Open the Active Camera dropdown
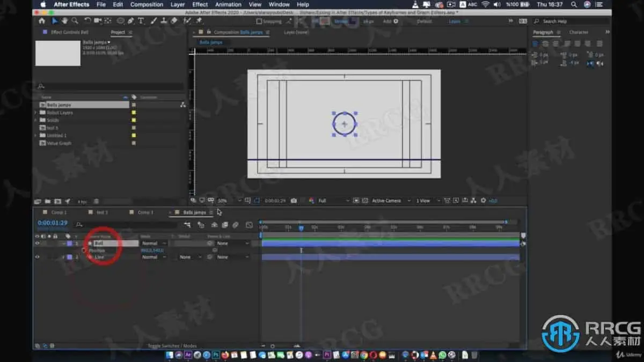 click(390, 201)
